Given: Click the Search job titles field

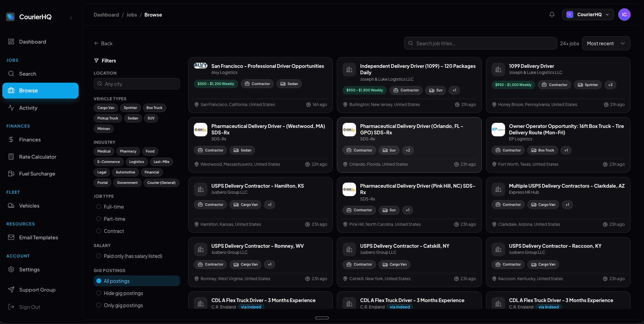Looking at the screenshot, I should (480, 43).
